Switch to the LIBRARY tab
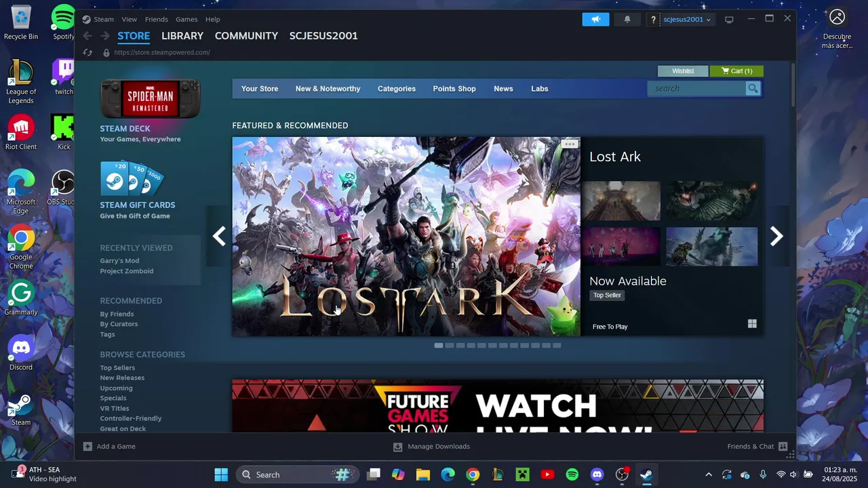 (182, 36)
